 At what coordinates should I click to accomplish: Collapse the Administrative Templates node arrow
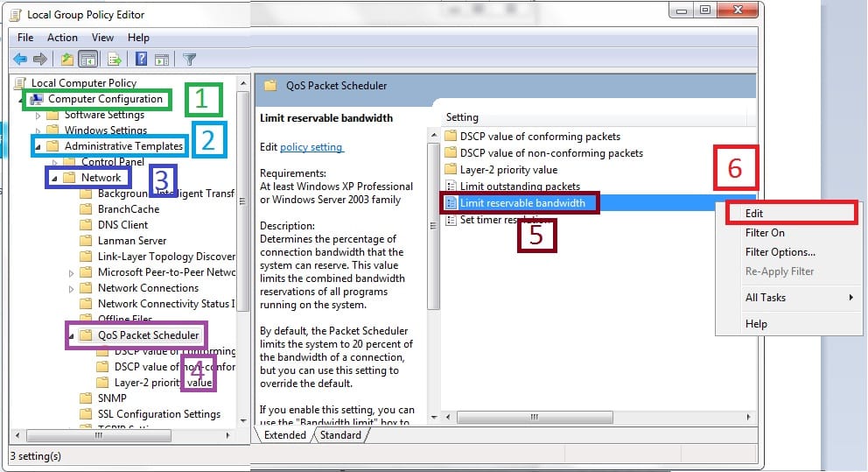pos(38,147)
